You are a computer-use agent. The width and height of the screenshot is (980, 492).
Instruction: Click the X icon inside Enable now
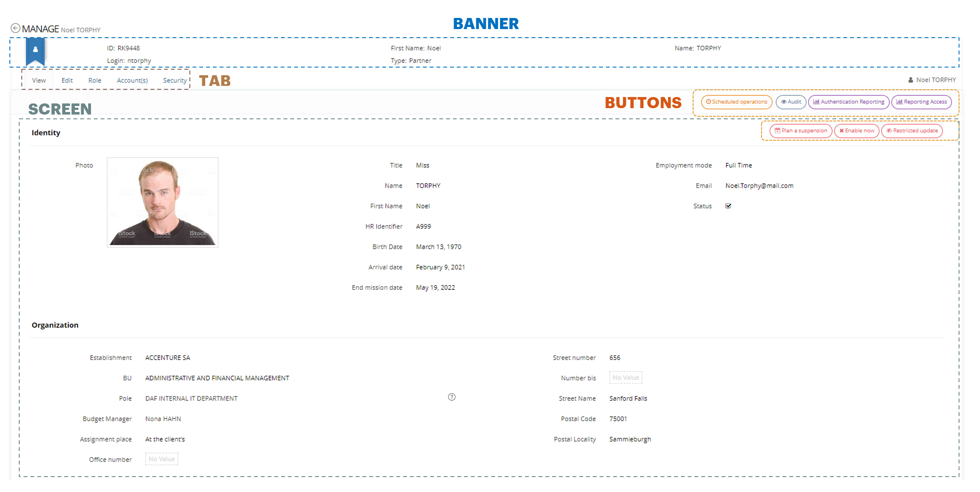(x=841, y=130)
